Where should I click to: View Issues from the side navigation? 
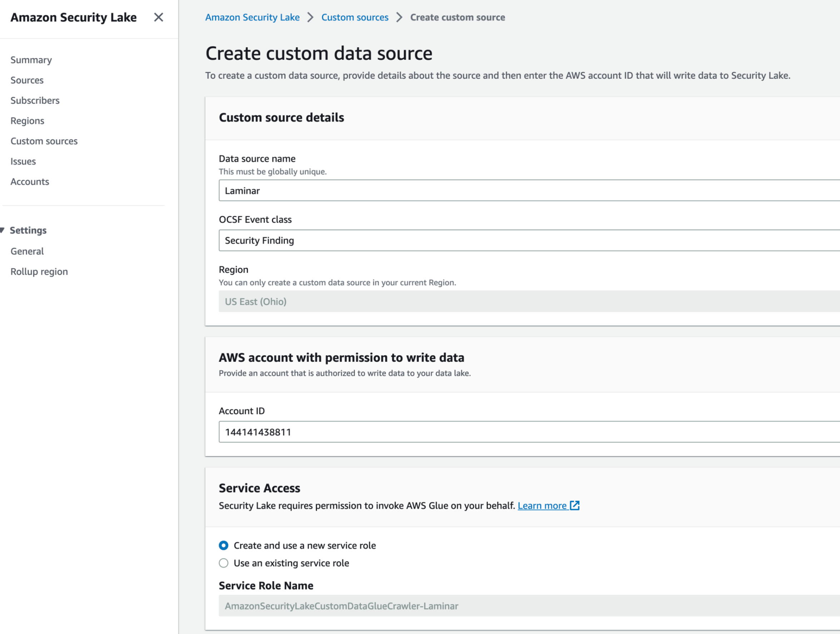pyautogui.click(x=23, y=161)
